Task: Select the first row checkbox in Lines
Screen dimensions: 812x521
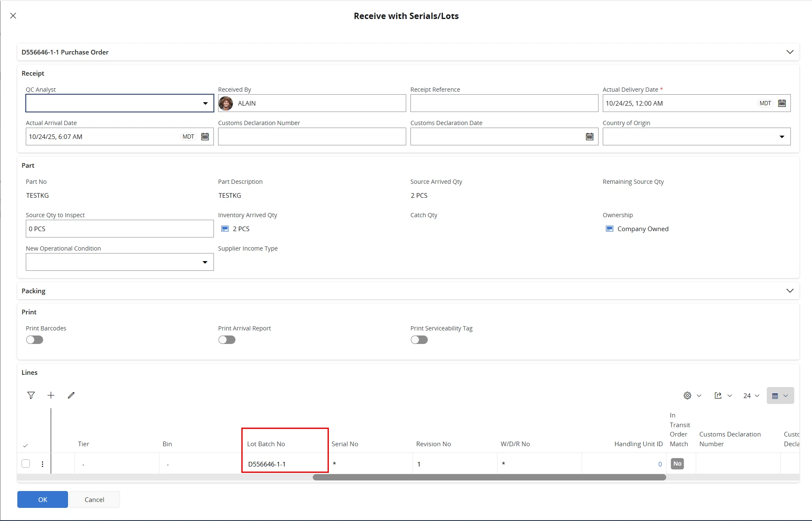Action: 26,464
